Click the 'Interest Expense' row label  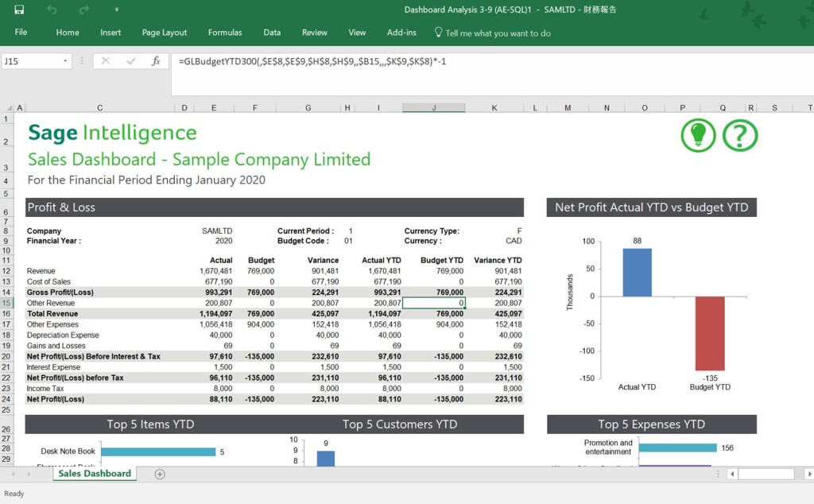[x=53, y=367]
